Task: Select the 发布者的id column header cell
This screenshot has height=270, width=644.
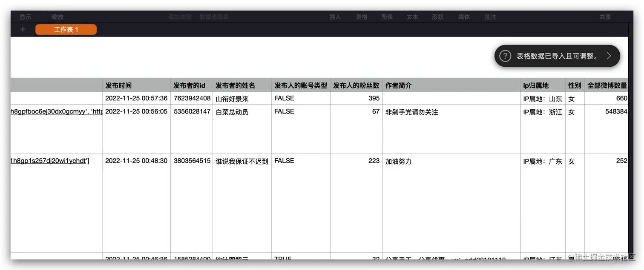Action: (x=192, y=85)
